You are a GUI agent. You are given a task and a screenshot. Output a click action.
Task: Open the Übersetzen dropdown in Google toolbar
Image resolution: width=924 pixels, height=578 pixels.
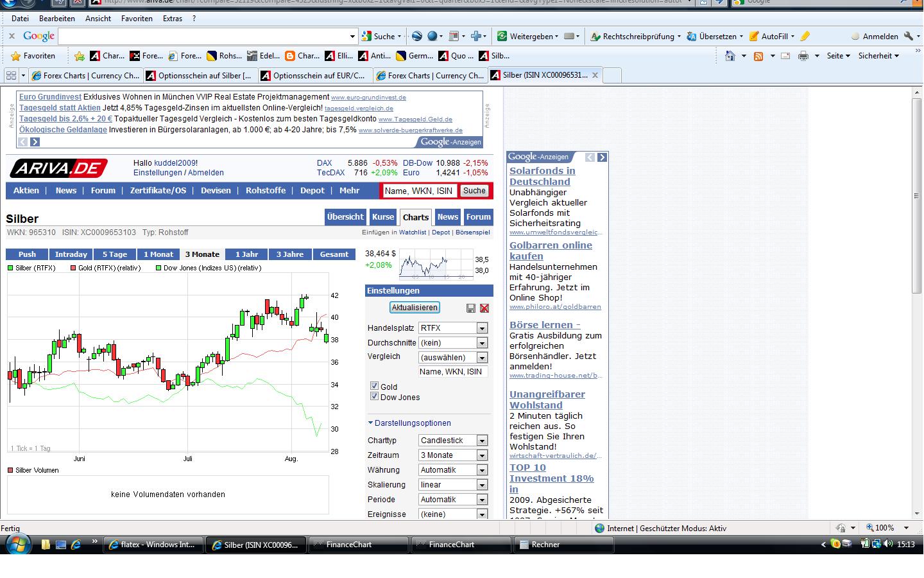click(x=715, y=37)
